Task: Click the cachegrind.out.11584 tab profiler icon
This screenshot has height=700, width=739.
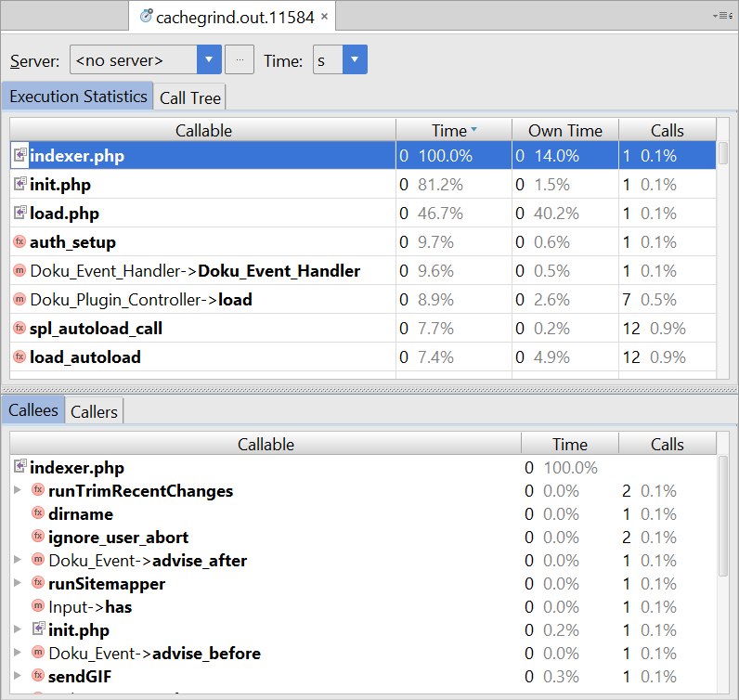Action: pyautogui.click(x=146, y=16)
